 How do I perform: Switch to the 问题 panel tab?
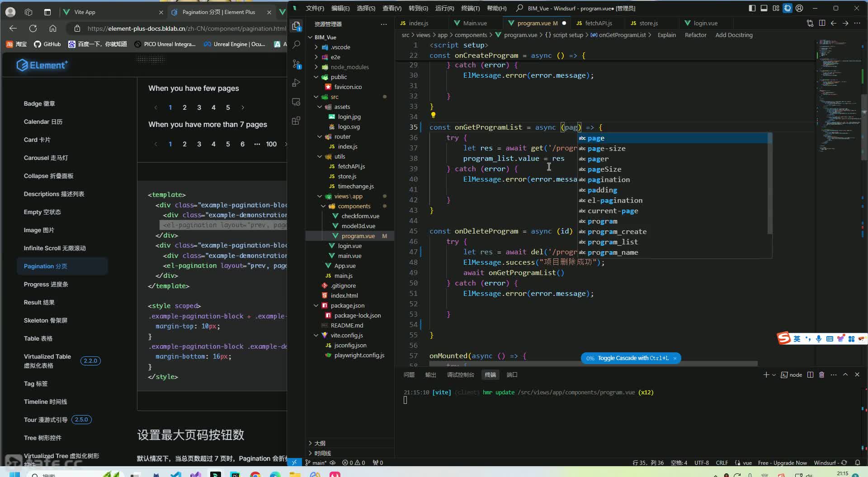409,374
